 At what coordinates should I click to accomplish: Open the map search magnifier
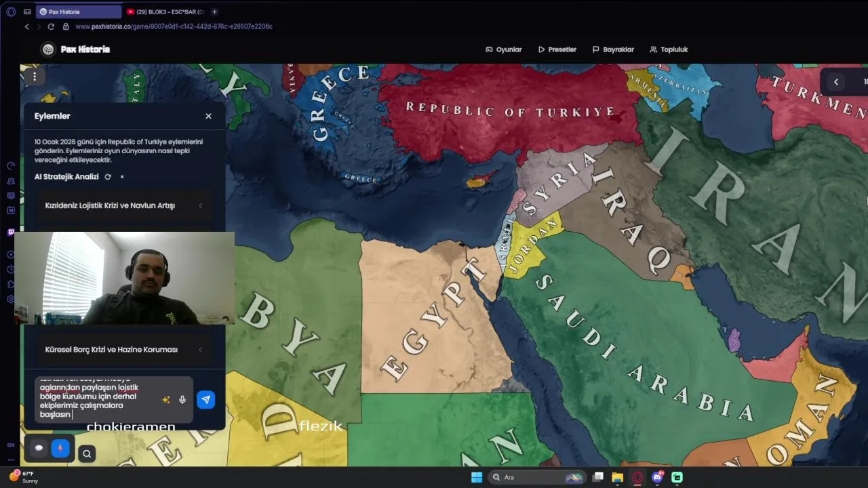87,453
